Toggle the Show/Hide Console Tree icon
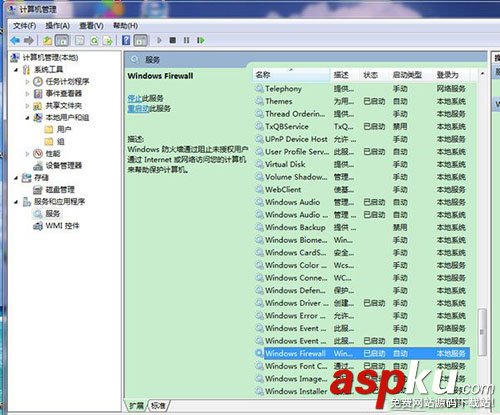This screenshot has height=415, width=500. point(62,40)
